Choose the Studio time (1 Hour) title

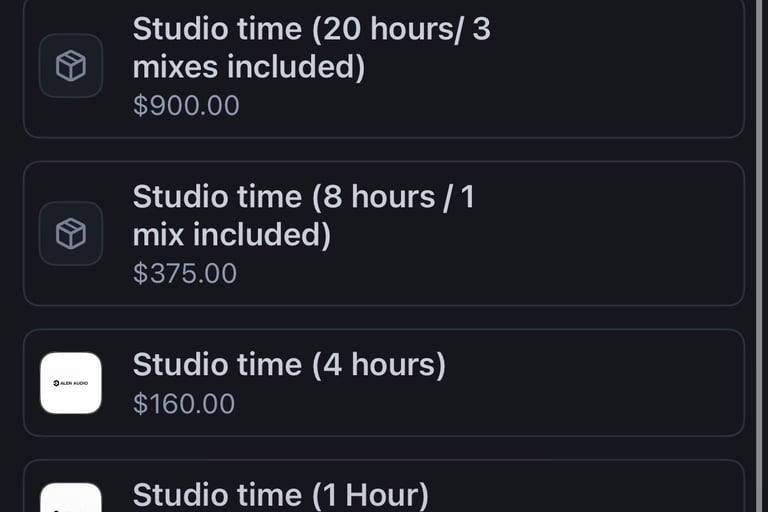click(280, 495)
